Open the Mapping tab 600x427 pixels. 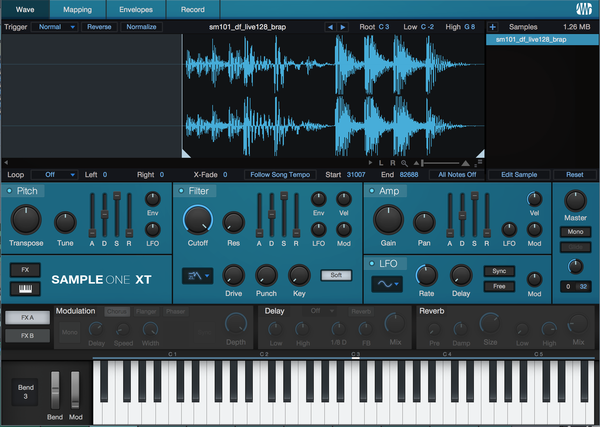pyautogui.click(x=77, y=10)
